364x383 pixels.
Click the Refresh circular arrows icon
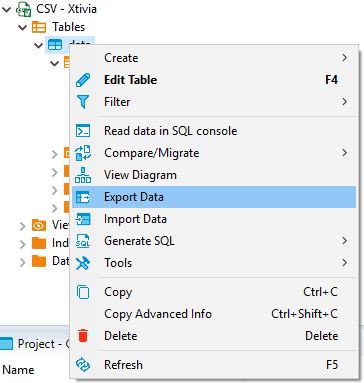click(83, 365)
